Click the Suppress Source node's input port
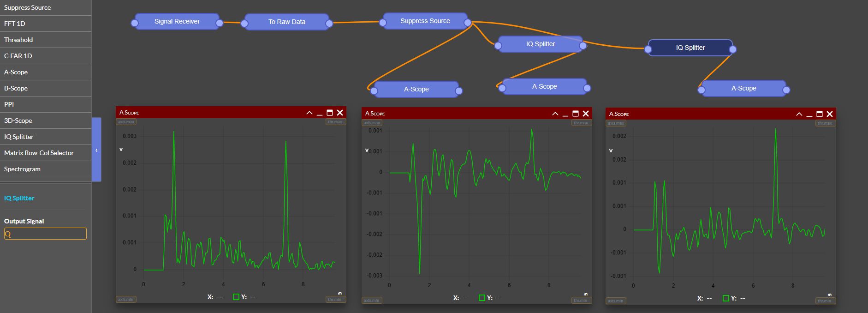 (x=383, y=22)
